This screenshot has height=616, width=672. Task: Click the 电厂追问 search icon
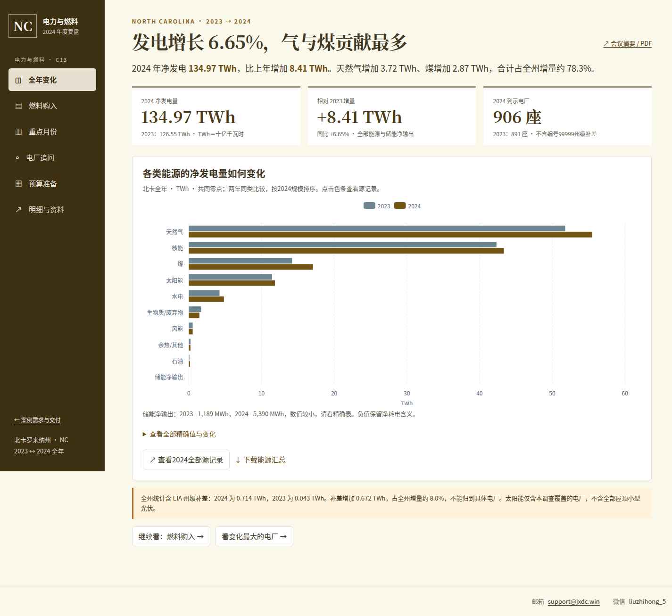(17, 158)
